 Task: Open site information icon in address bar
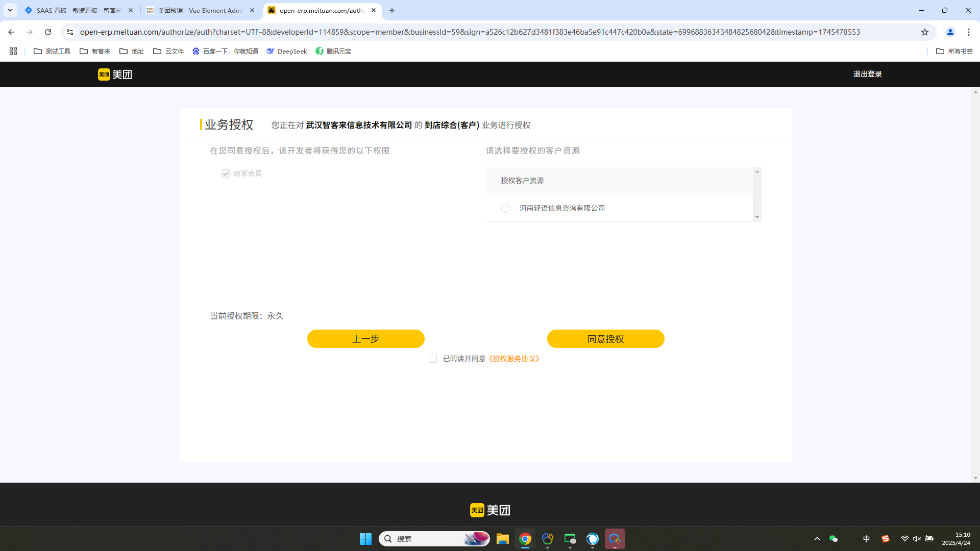[x=70, y=32]
